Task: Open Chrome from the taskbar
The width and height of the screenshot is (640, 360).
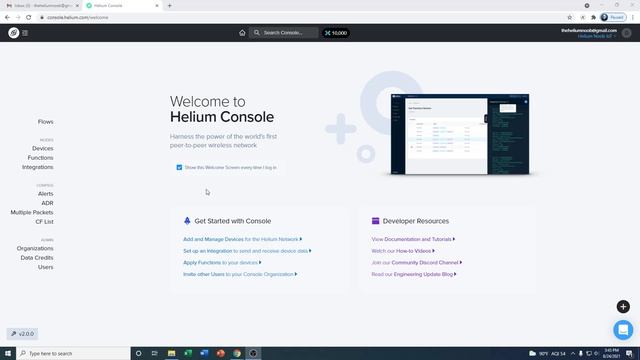Action: [237, 353]
